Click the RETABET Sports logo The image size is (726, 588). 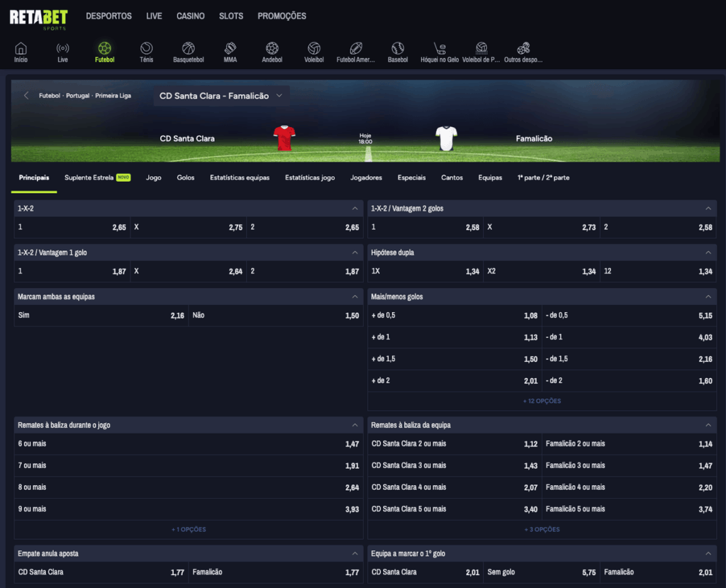(x=38, y=19)
